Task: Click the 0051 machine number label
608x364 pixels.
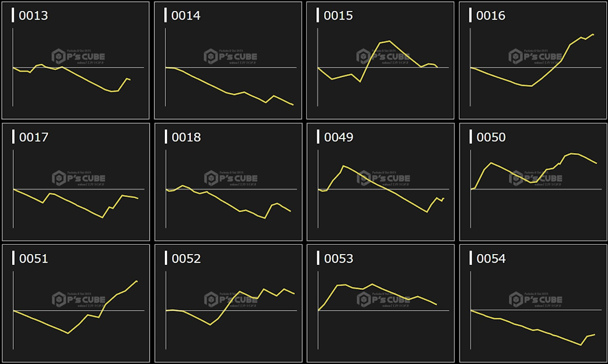Action: click(x=33, y=259)
